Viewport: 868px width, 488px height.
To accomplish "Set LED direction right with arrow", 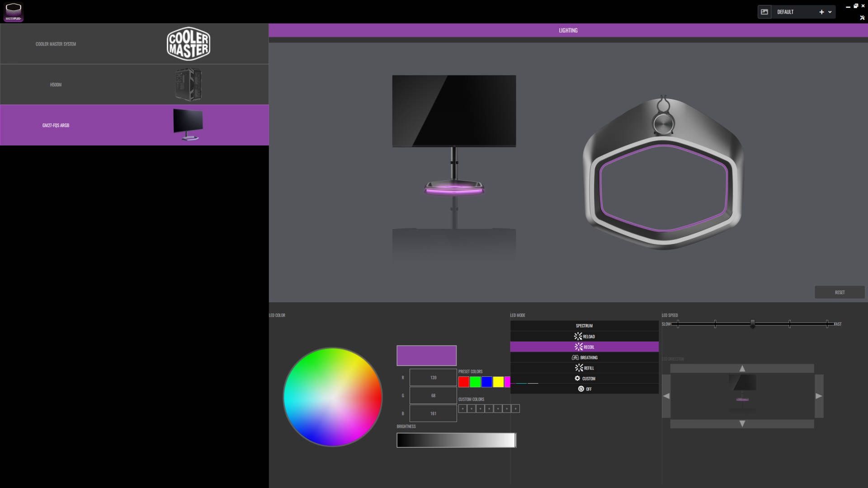I will 819,396.
